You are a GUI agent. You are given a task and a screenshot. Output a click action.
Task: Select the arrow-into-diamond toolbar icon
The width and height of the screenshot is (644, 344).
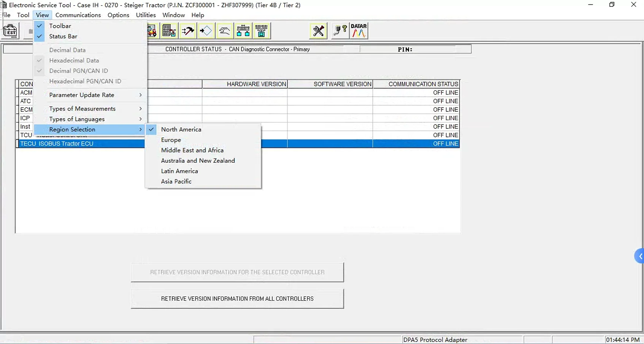click(x=206, y=31)
